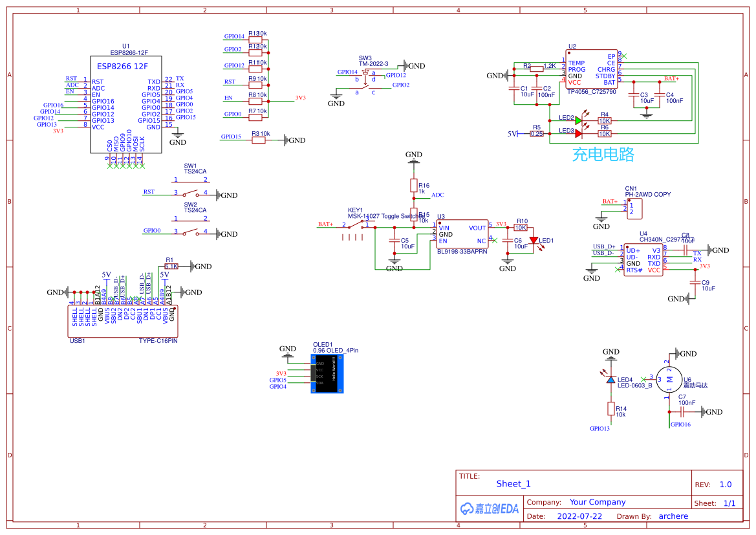Click the GPIO5 net label left of OLED
Screen dimensions: 756x535
277,380
